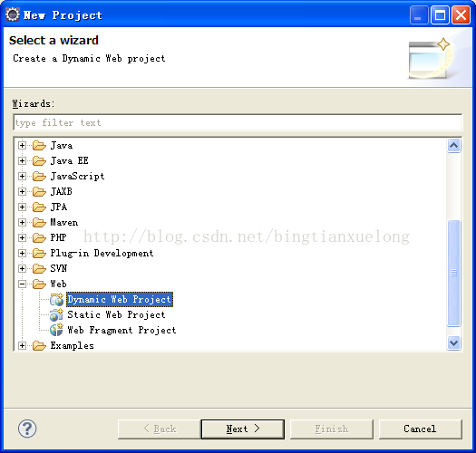Click the Cancel button
Image resolution: width=476 pixels, height=453 pixels.
[421, 429]
